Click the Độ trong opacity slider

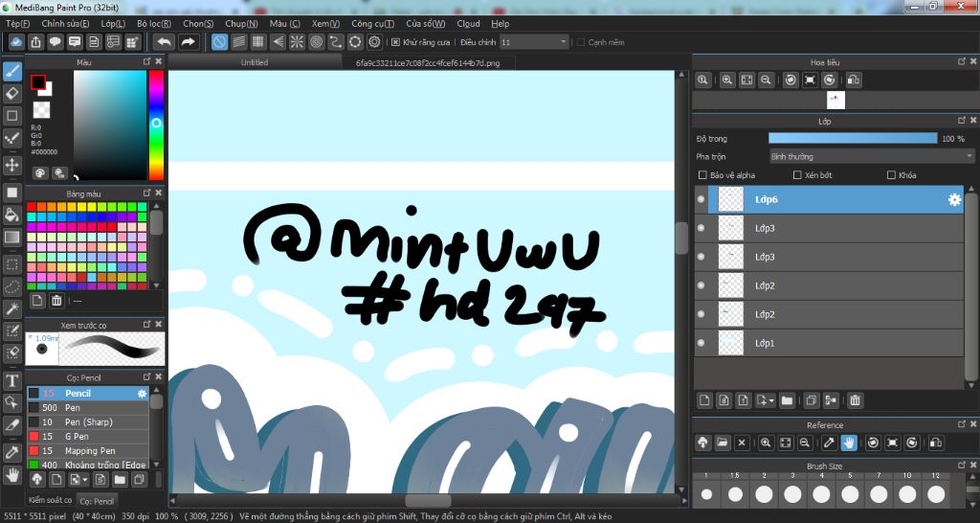(853, 138)
